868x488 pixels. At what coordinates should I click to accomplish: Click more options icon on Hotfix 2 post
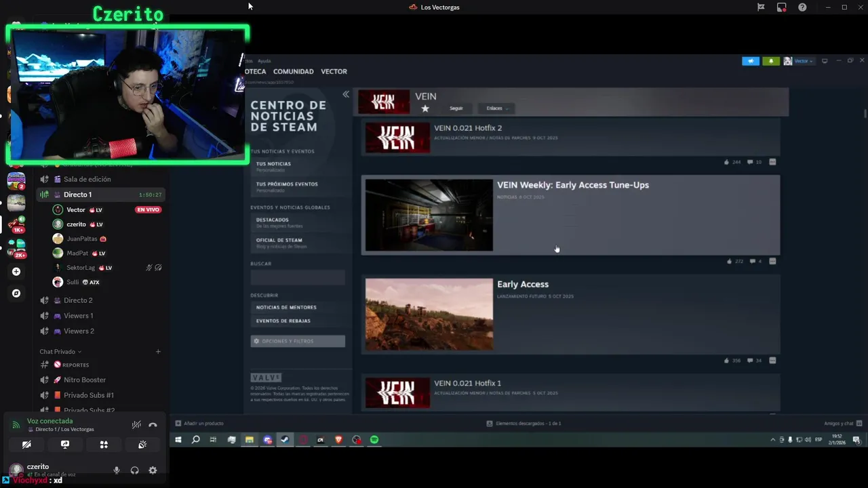click(772, 162)
